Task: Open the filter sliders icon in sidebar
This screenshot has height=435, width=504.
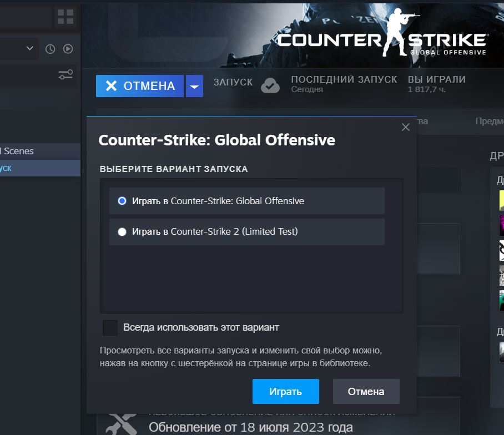Action: click(x=65, y=74)
